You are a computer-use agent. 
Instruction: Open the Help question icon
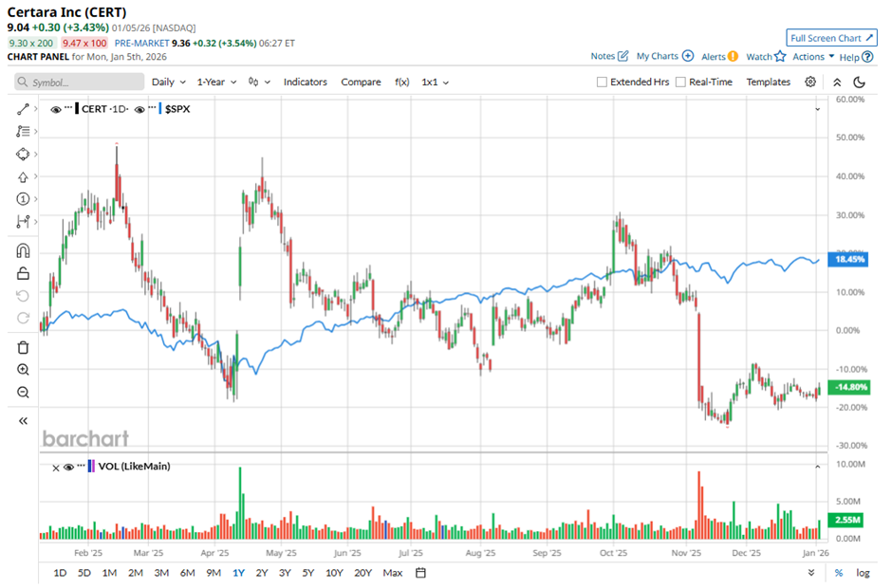867,57
